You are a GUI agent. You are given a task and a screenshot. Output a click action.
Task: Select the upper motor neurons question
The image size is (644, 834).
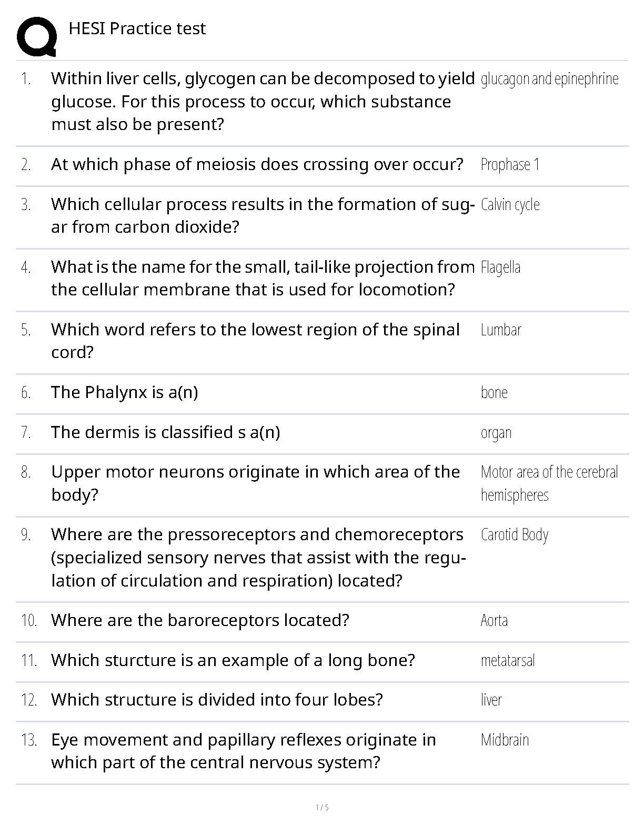255,483
